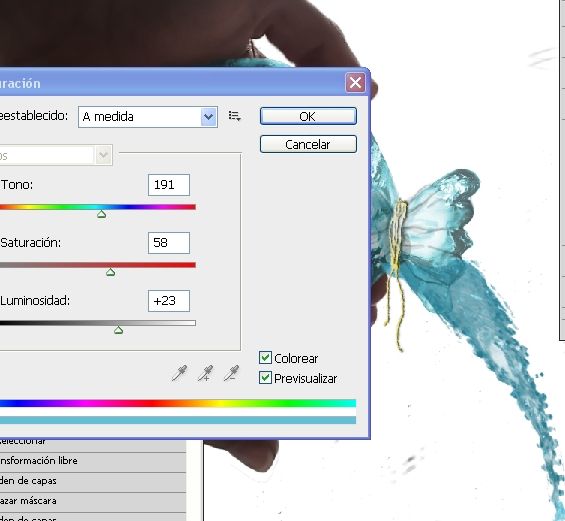Viewport: 565px width, 521px height.
Task: Confirm changes with the OK button
Action: [x=308, y=116]
